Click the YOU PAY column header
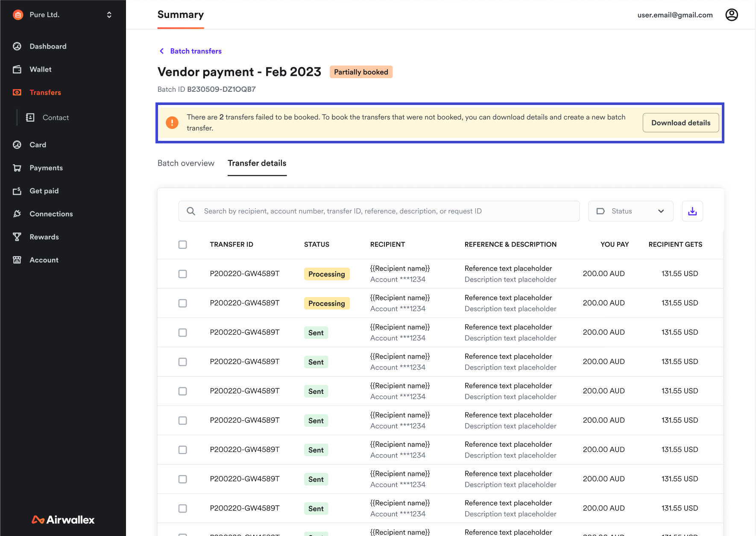 tap(615, 245)
